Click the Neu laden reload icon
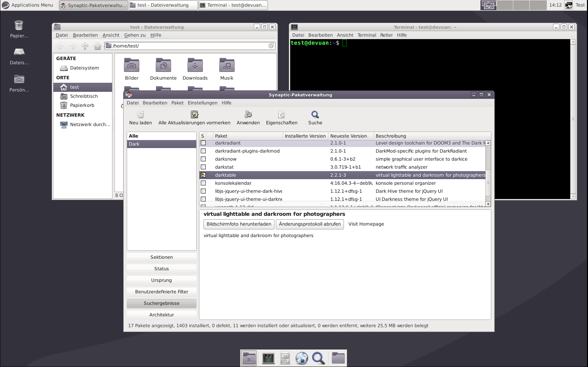This screenshot has height=367, width=588. (141, 115)
